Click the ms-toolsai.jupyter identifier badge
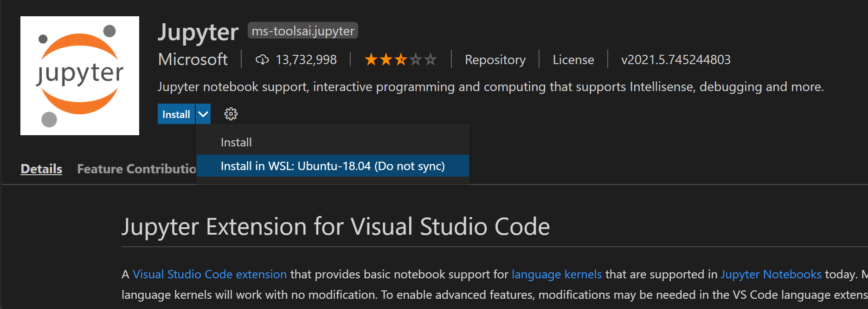Viewport: 868px width, 309px height. (x=303, y=31)
